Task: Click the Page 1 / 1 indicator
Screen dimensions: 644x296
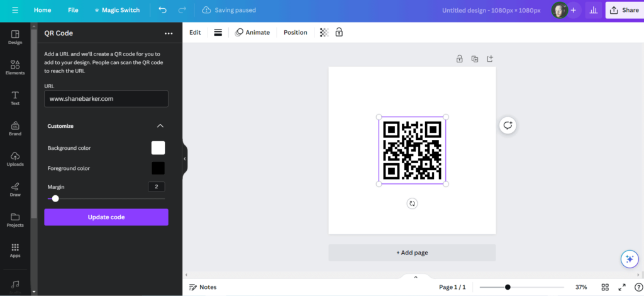Action: coord(452,287)
